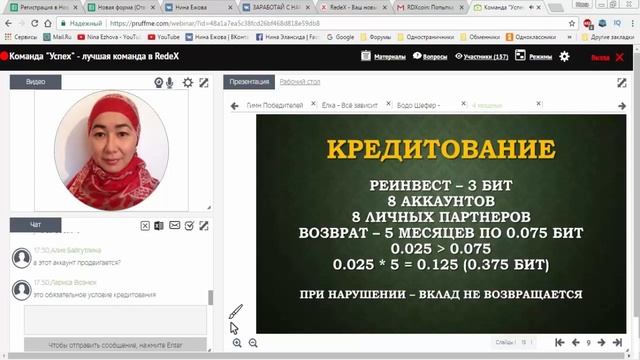Toggle the webcam icon in Video panel

point(158,83)
